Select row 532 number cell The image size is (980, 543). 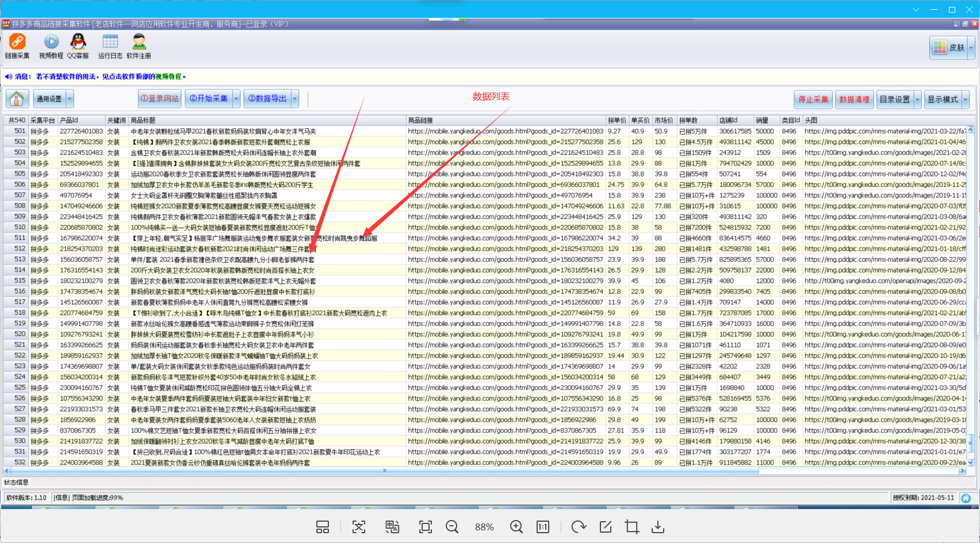(16, 462)
